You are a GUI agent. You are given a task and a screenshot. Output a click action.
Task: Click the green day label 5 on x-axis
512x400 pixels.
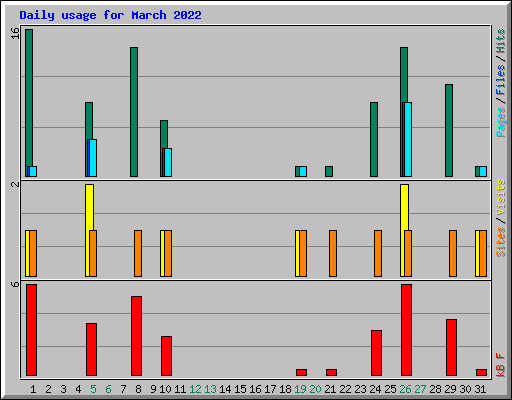coord(93,389)
